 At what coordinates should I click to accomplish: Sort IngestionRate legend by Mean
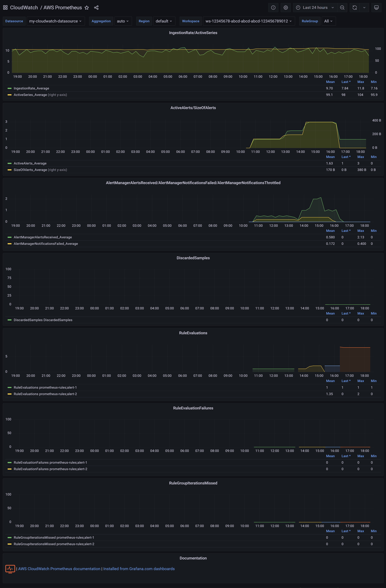click(330, 82)
